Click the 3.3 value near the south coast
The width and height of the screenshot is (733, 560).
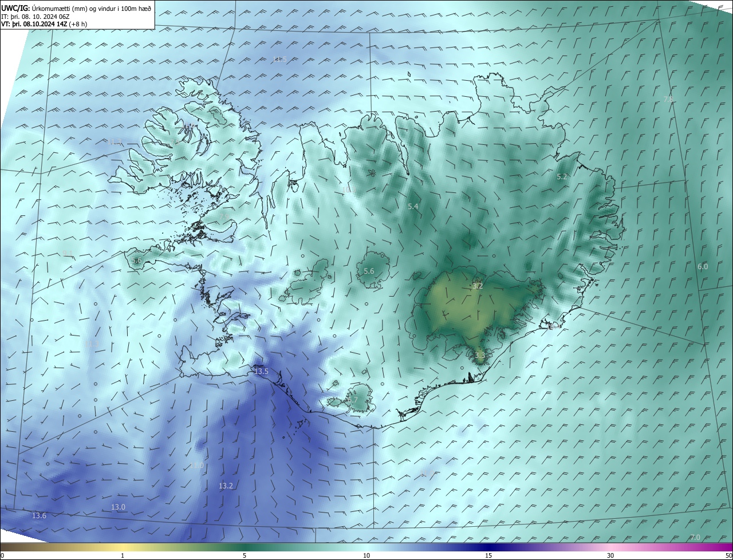[x=480, y=356]
